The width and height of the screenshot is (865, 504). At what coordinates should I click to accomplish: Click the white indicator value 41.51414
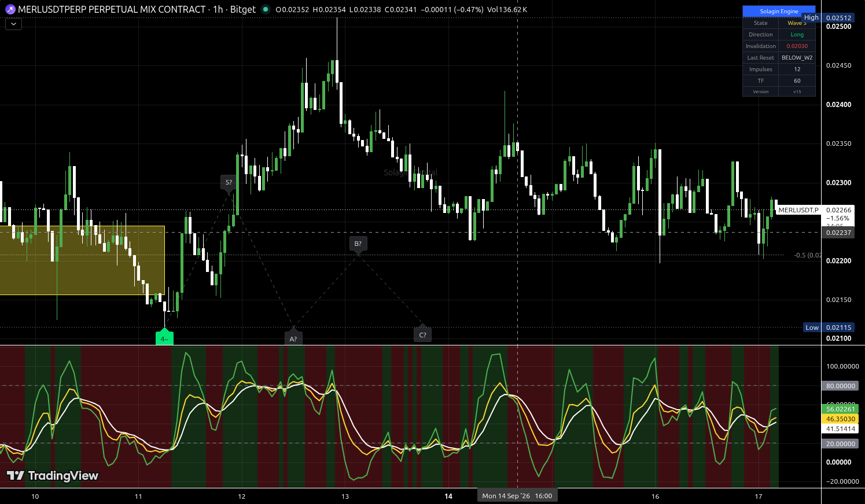[x=840, y=429]
